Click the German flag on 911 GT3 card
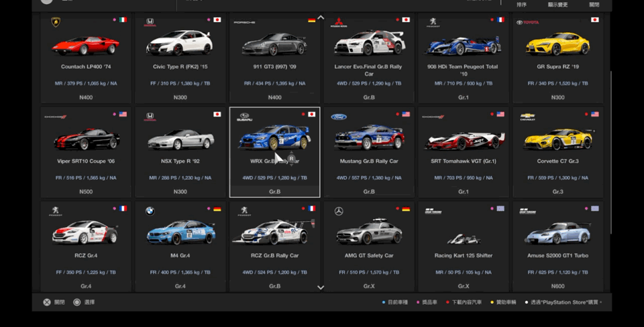Image resolution: width=644 pixels, height=327 pixels. 312,19
